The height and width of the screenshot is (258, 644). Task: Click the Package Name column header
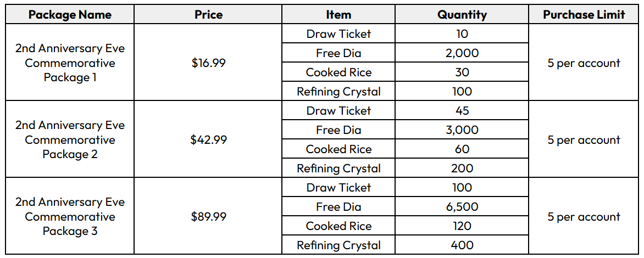pos(70,14)
